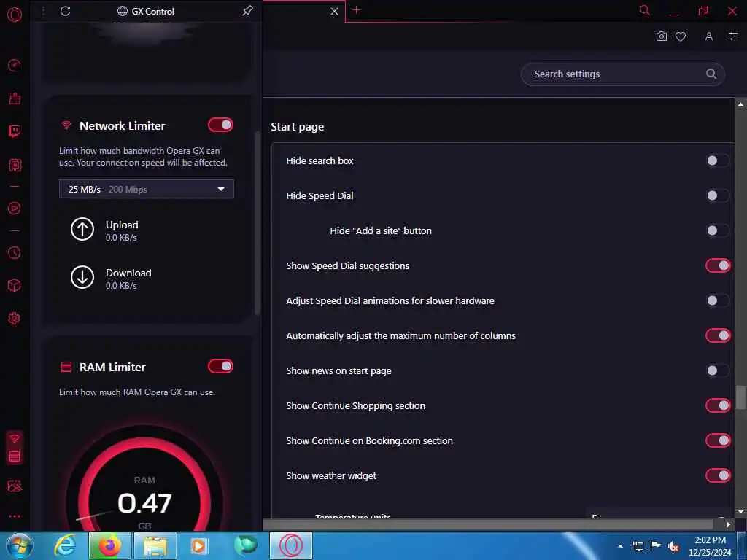The width and height of the screenshot is (747, 560).
Task: Open Easy Setup sliders icon
Action: pos(732,36)
